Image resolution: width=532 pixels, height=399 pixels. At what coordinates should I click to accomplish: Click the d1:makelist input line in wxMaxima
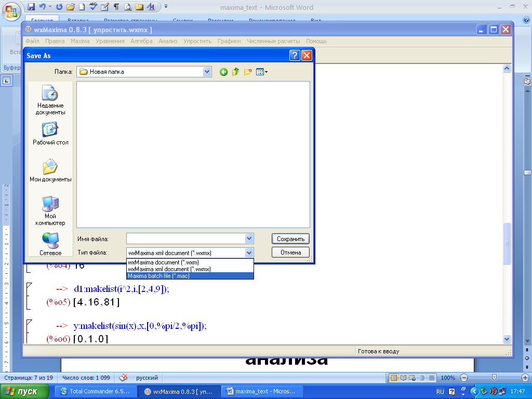(x=121, y=289)
